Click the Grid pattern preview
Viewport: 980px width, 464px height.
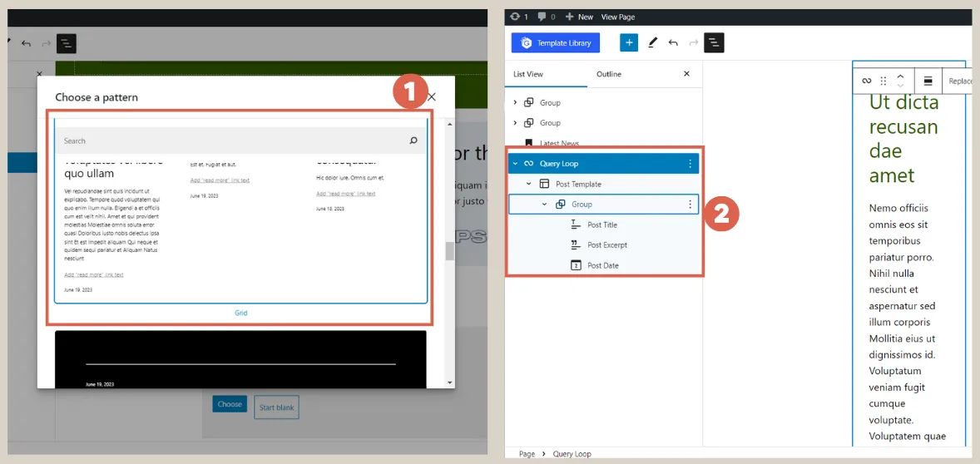tap(240, 210)
